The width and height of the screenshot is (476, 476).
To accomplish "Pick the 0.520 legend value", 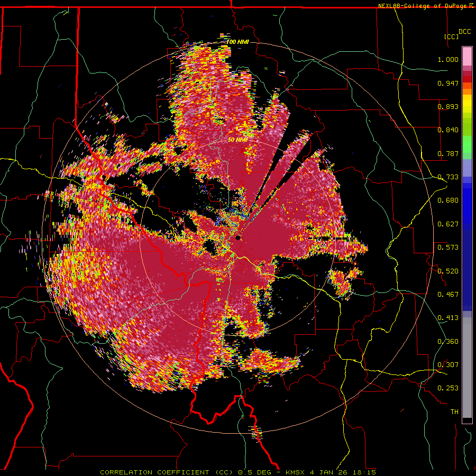I will [x=448, y=271].
